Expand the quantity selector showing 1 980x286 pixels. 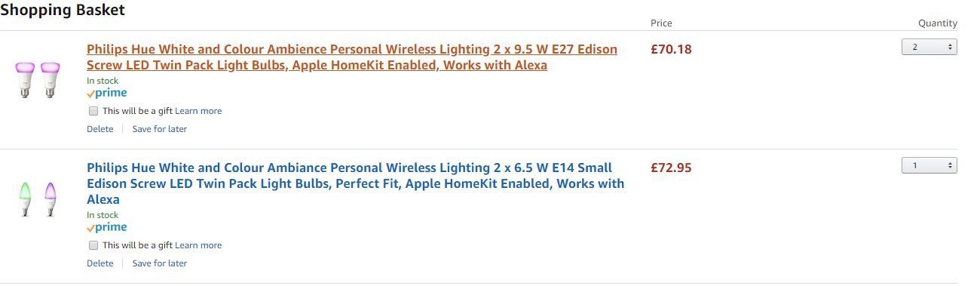[929, 165]
